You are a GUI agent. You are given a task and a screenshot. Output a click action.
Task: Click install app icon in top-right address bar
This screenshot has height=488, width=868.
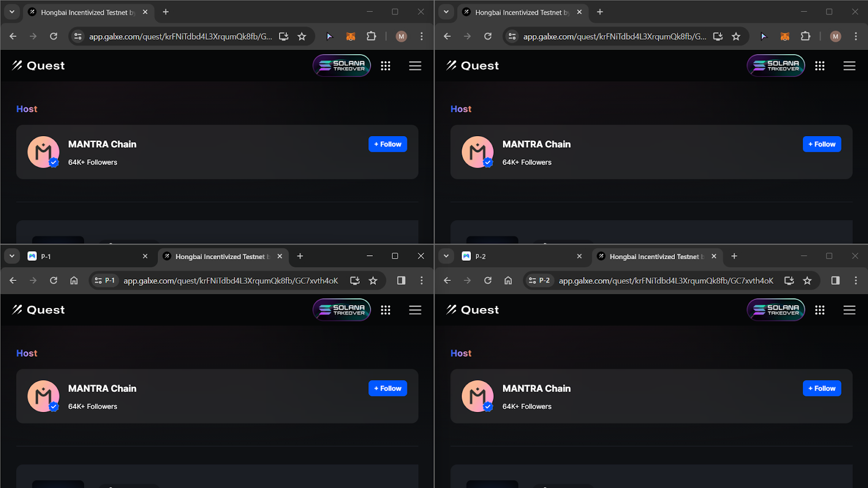click(x=718, y=36)
